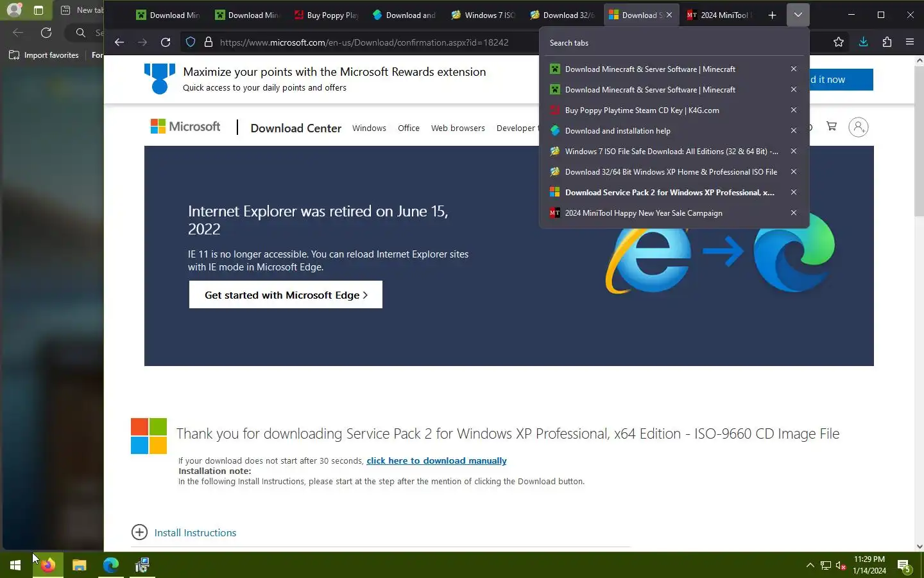Switch to the Download and installation tab
Viewport: 924px width, 578px height.
pyautogui.click(x=404, y=15)
